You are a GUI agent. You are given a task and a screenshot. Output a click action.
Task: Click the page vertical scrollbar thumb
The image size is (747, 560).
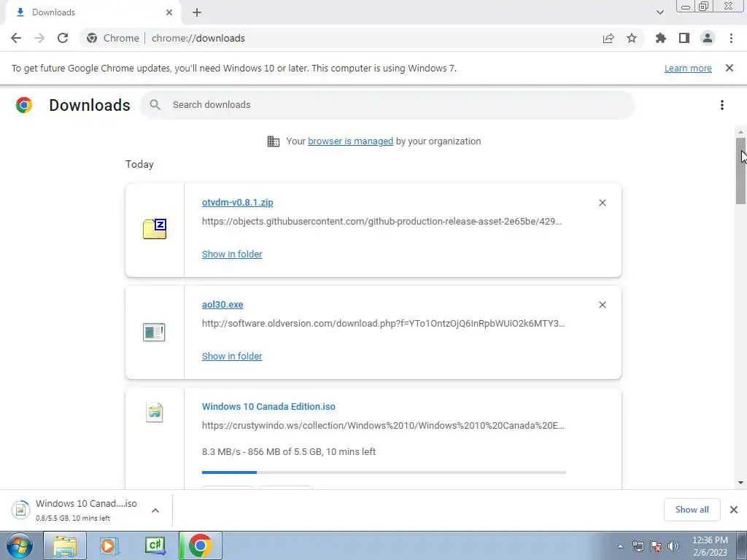[x=740, y=171]
